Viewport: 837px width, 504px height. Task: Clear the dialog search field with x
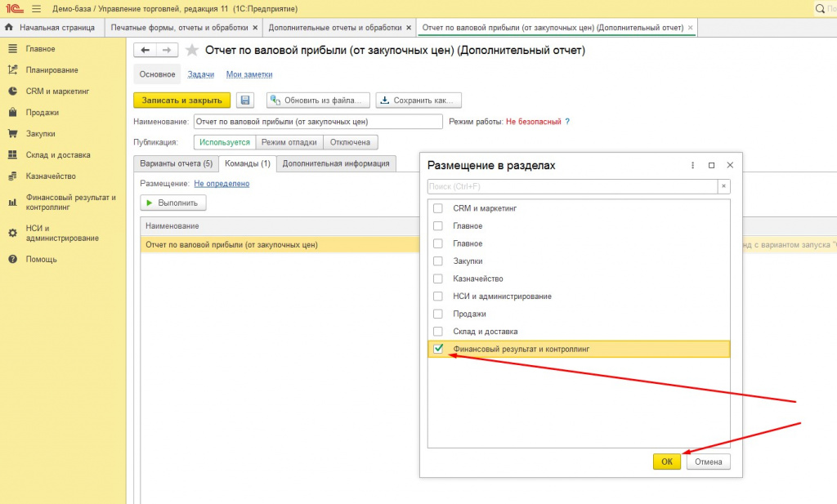(x=724, y=186)
